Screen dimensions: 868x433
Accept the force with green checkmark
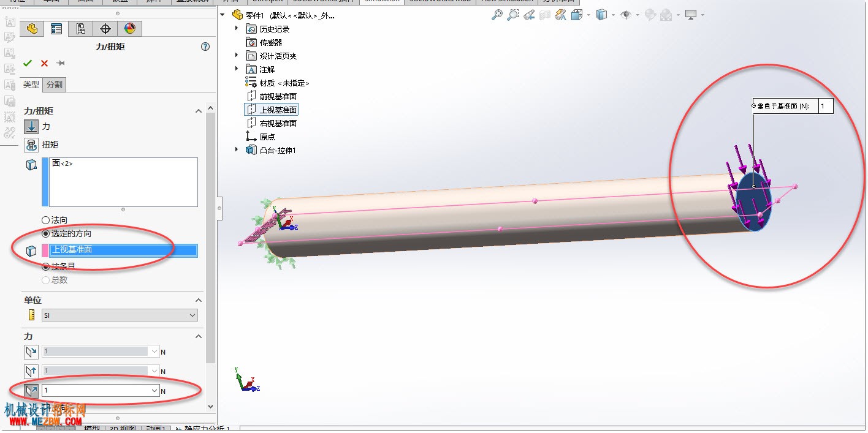[28, 63]
